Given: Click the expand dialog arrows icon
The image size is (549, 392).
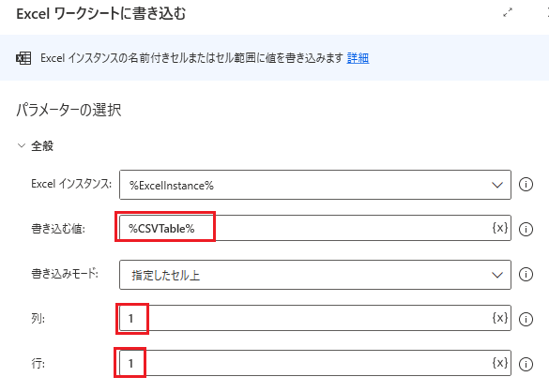Looking at the screenshot, I should (x=508, y=13).
